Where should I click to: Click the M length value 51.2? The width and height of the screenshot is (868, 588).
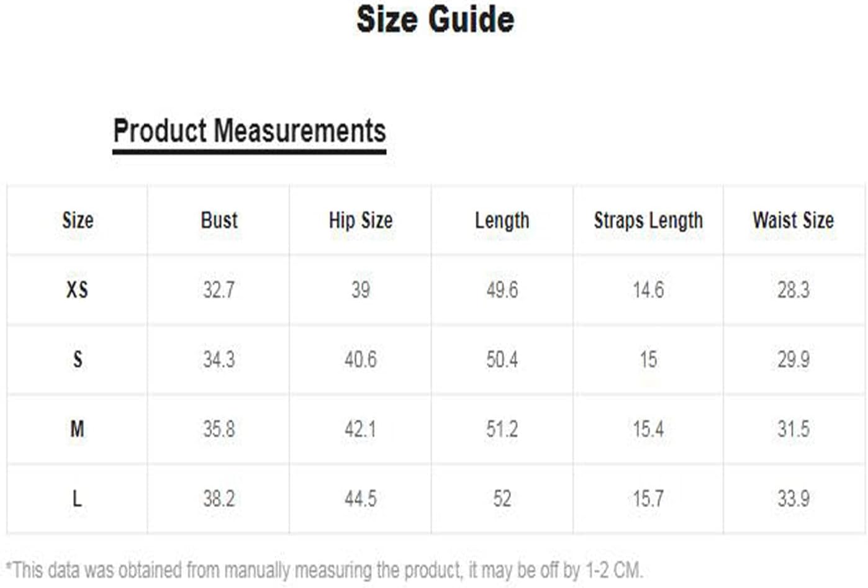pyautogui.click(x=502, y=429)
